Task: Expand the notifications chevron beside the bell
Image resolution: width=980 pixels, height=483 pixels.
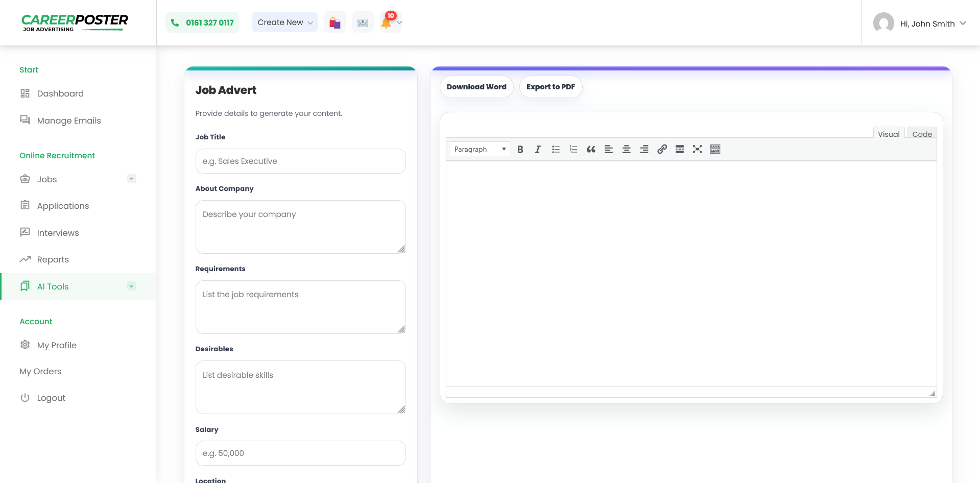Action: click(x=399, y=22)
